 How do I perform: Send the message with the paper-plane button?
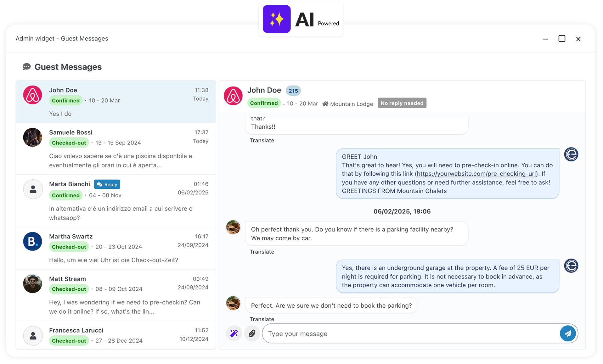coord(568,333)
